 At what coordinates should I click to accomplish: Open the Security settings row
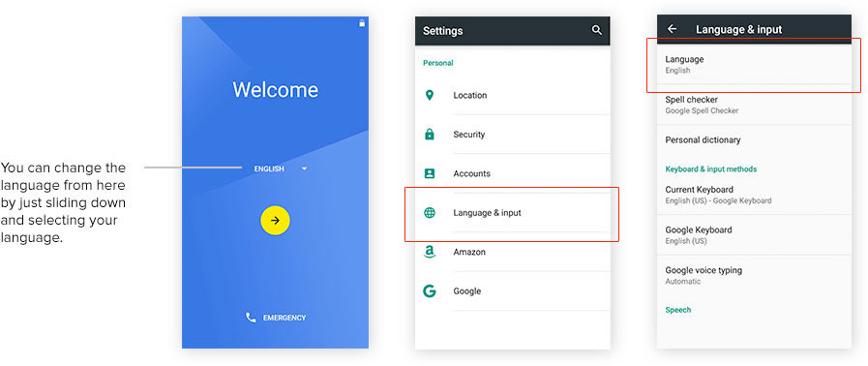513,135
